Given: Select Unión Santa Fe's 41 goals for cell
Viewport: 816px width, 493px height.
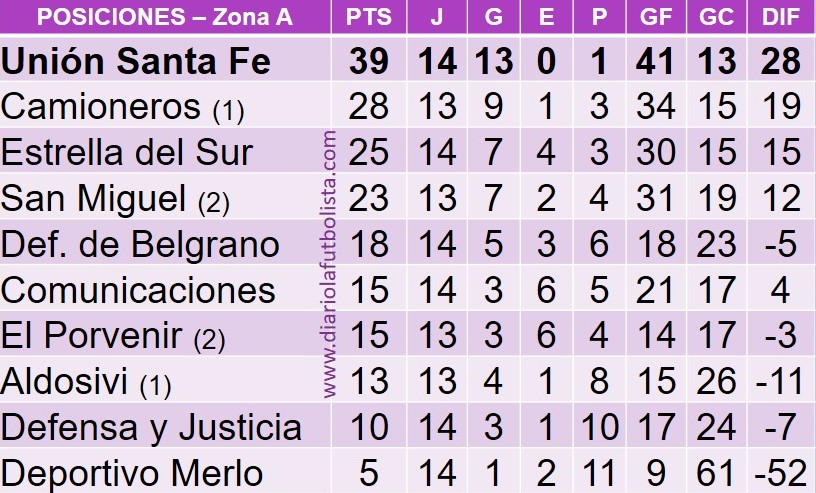Looking at the screenshot, I should [x=655, y=61].
